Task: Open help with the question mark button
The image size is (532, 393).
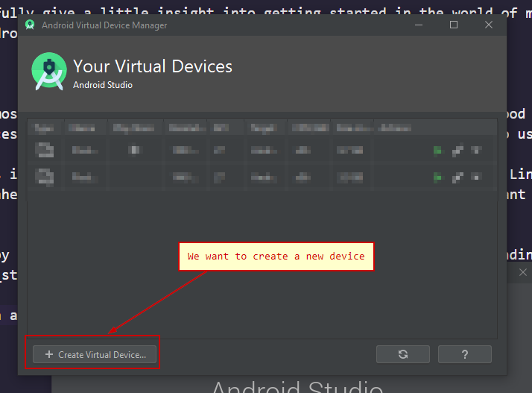Action: point(464,354)
